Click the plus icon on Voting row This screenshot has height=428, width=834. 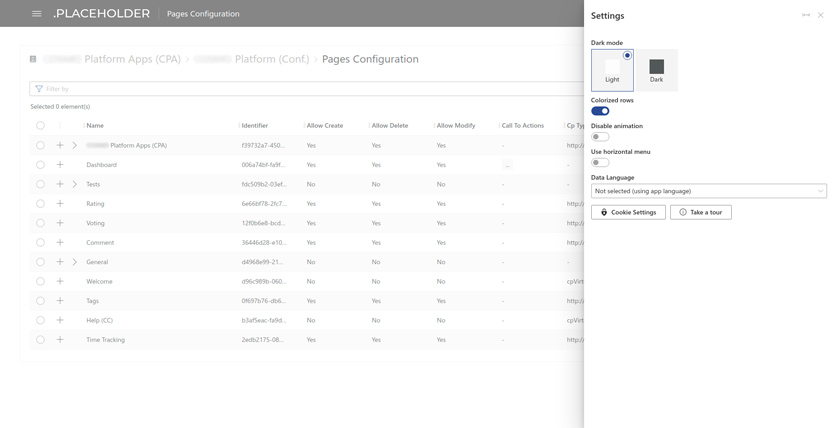(60, 223)
